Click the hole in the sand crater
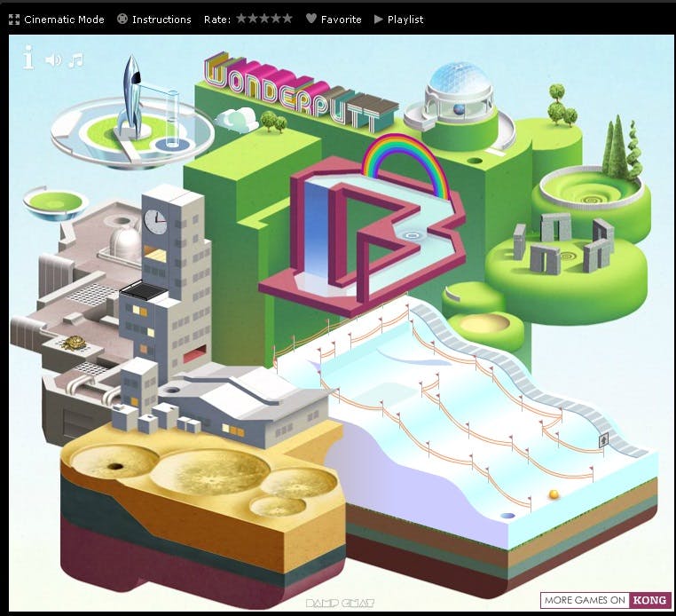 click(115, 466)
